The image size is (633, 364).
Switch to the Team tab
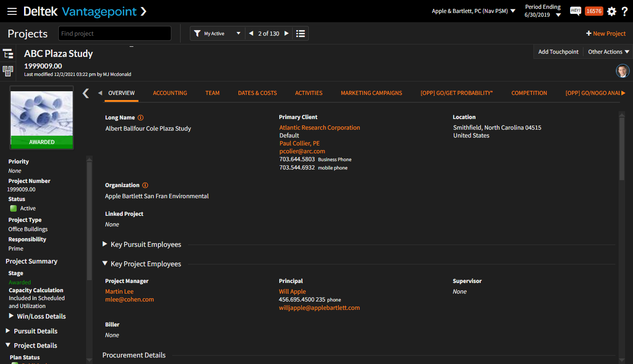213,93
